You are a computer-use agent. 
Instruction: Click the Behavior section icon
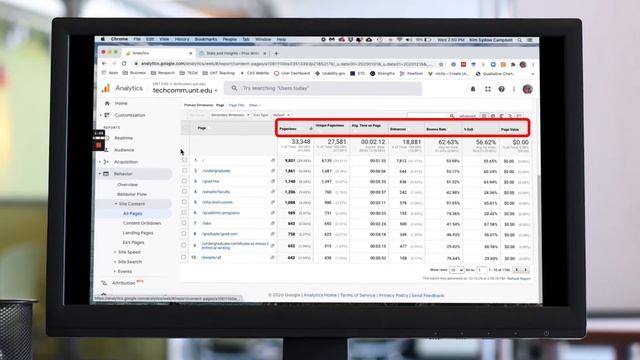click(x=106, y=173)
